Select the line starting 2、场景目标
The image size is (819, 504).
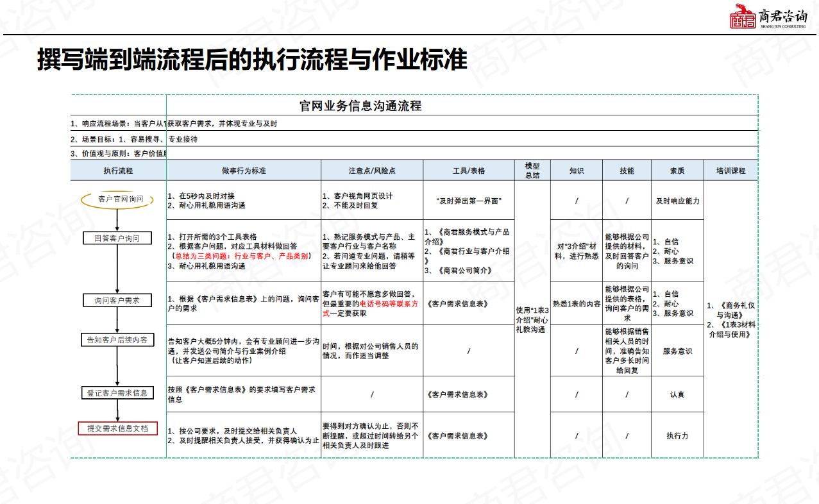pos(134,139)
